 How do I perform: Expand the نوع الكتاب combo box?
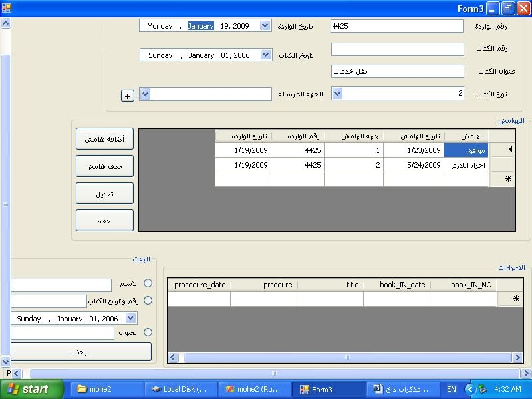tap(337, 93)
